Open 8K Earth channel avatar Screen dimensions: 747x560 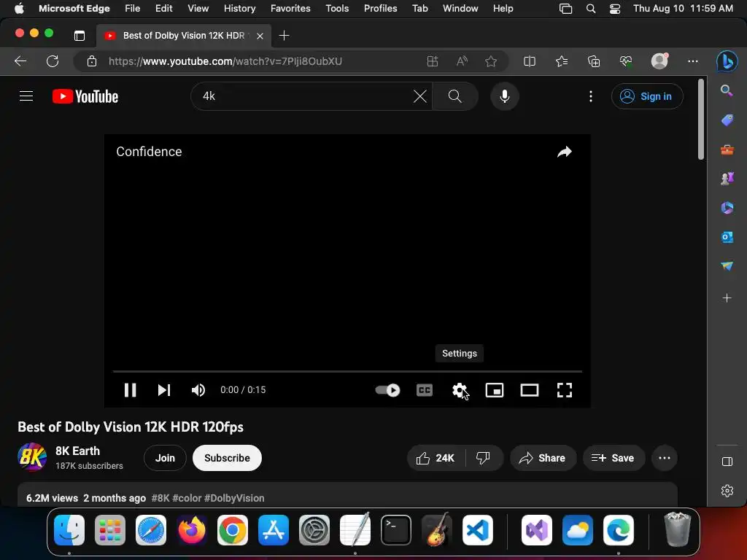click(x=32, y=457)
